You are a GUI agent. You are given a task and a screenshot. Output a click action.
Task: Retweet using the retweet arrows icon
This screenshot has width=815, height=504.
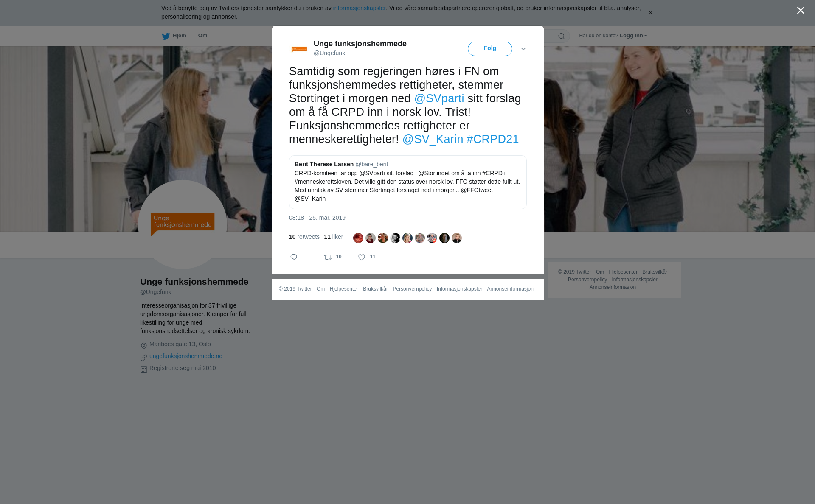click(328, 257)
